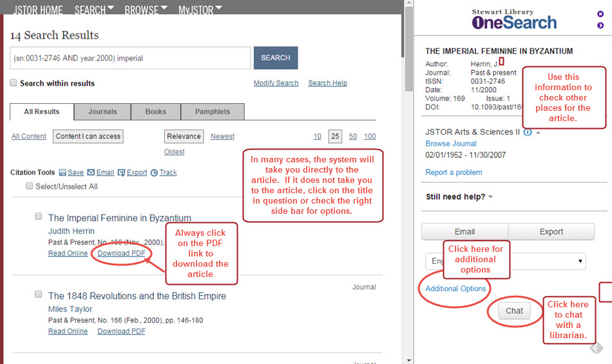Click the Track citation clock icon
Viewport: 612px width, 364px height.
click(154, 173)
